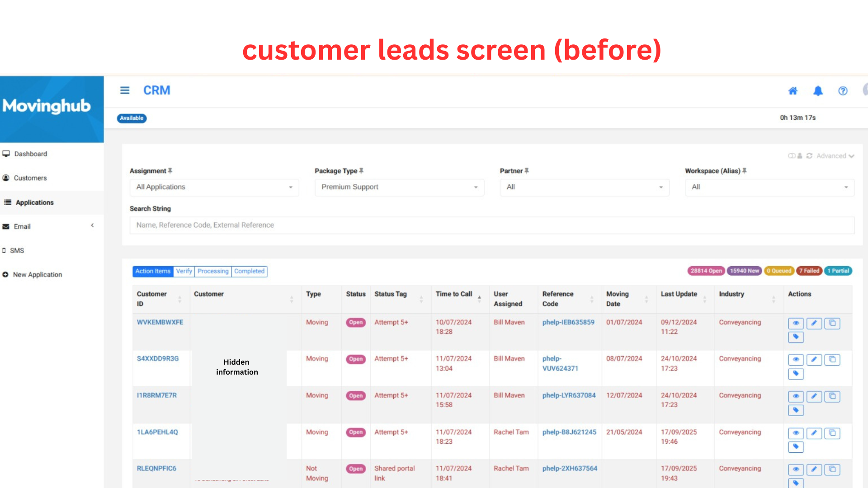Switch to the Processing tab
This screenshot has height=488, width=868.
[213, 271]
